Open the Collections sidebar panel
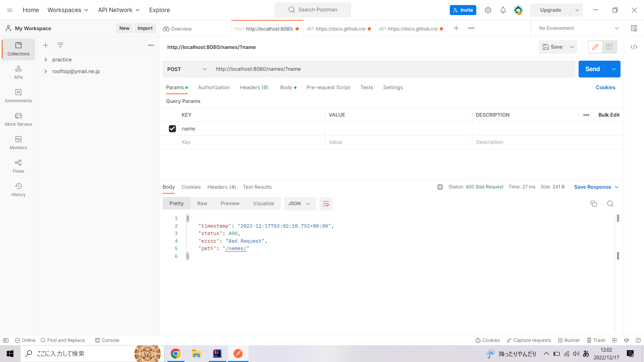 click(x=18, y=49)
